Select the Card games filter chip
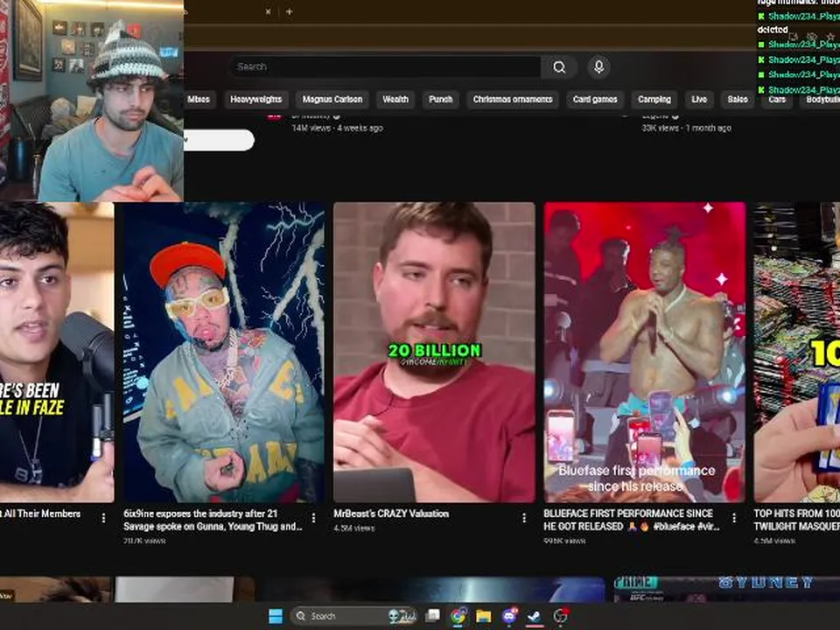Viewport: 840px width, 630px height. [x=595, y=99]
